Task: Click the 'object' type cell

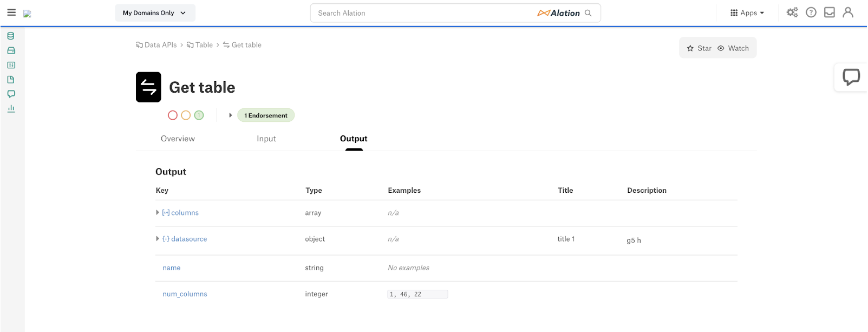Action: [x=315, y=239]
